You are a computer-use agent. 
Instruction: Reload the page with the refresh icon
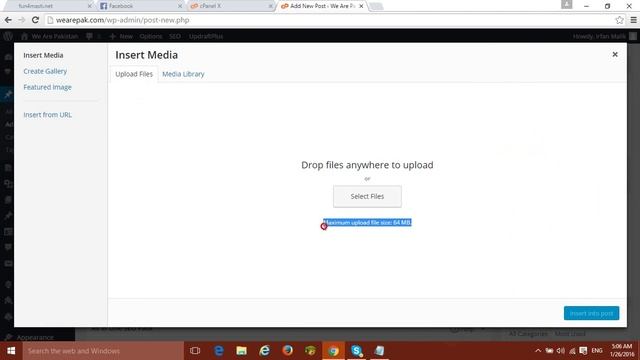click(x=35, y=20)
